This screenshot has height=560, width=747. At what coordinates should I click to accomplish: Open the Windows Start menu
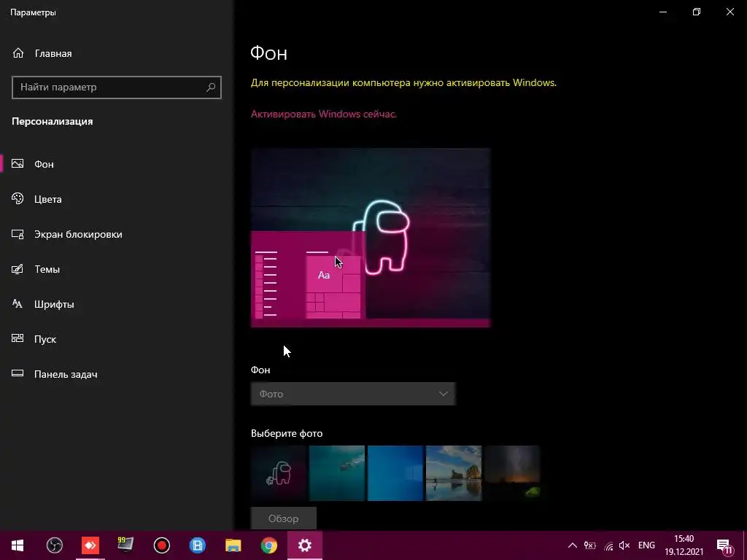click(x=18, y=545)
